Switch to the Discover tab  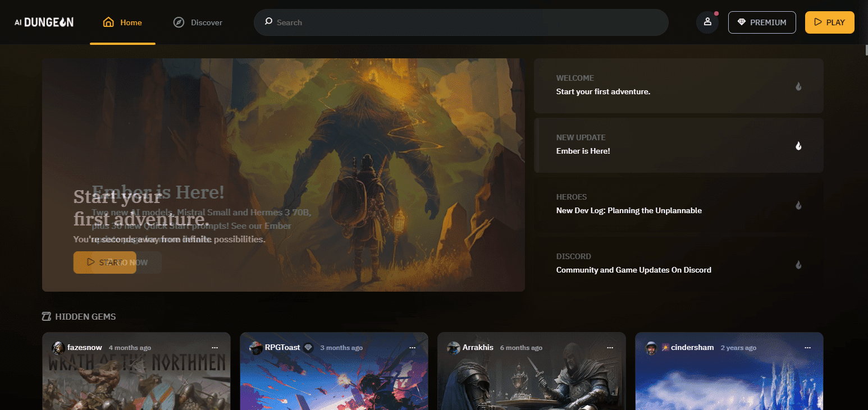coord(198,22)
